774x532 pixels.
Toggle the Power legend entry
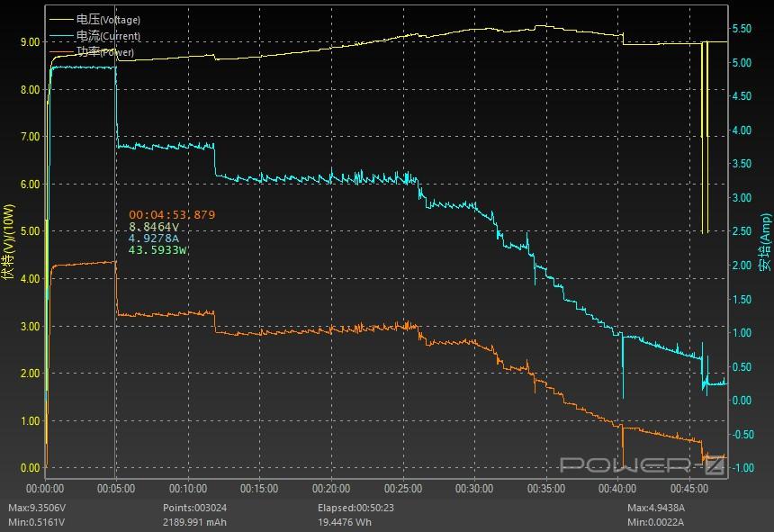point(105,52)
